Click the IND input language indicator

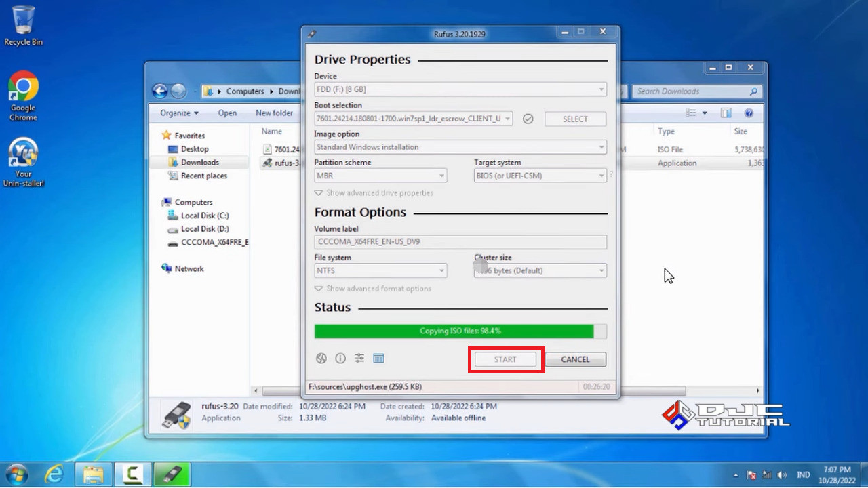803,475
